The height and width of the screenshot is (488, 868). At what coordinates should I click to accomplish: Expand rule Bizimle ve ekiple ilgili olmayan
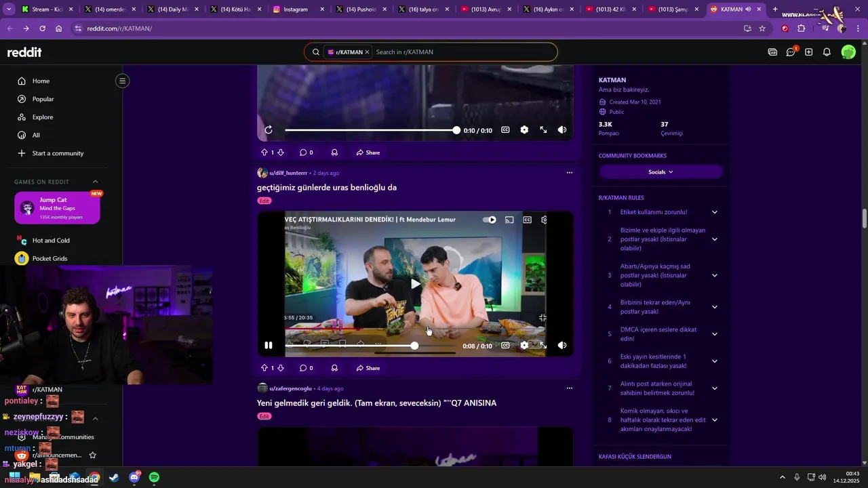point(714,239)
